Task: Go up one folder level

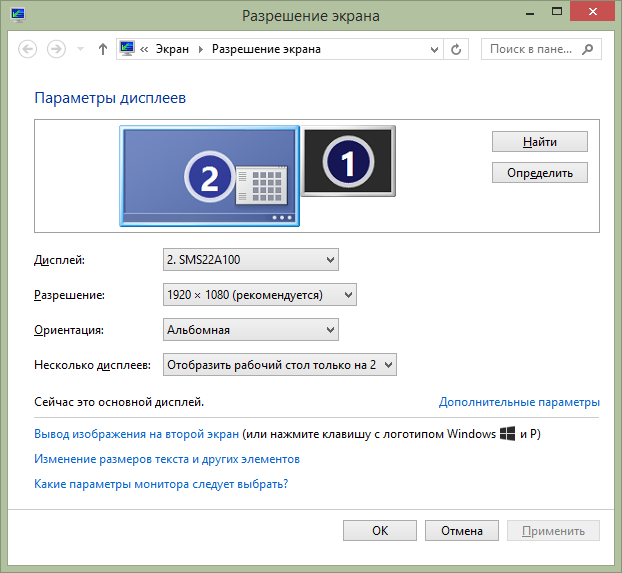Action: pyautogui.click(x=102, y=49)
